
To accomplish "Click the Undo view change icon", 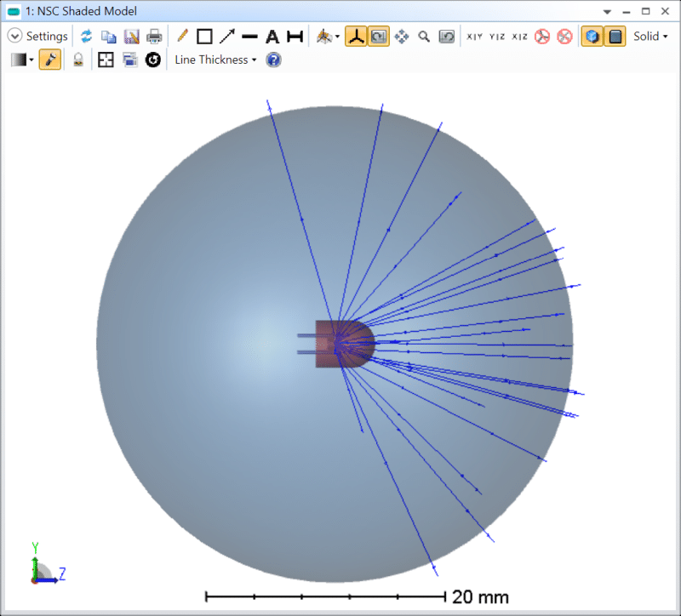I will tap(446, 37).
